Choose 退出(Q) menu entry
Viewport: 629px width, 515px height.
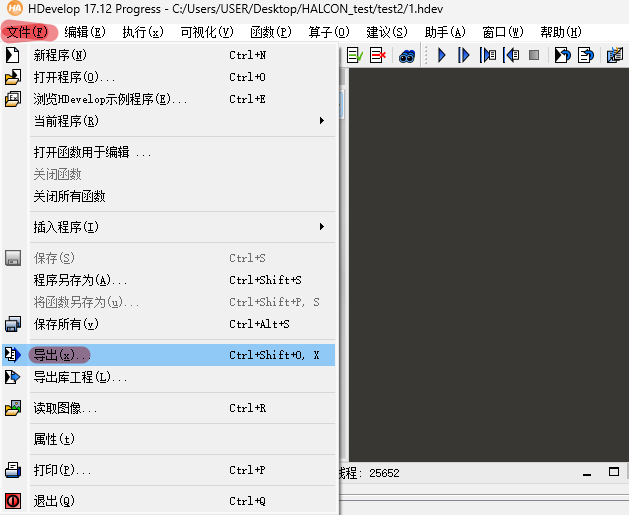[x=168, y=501]
